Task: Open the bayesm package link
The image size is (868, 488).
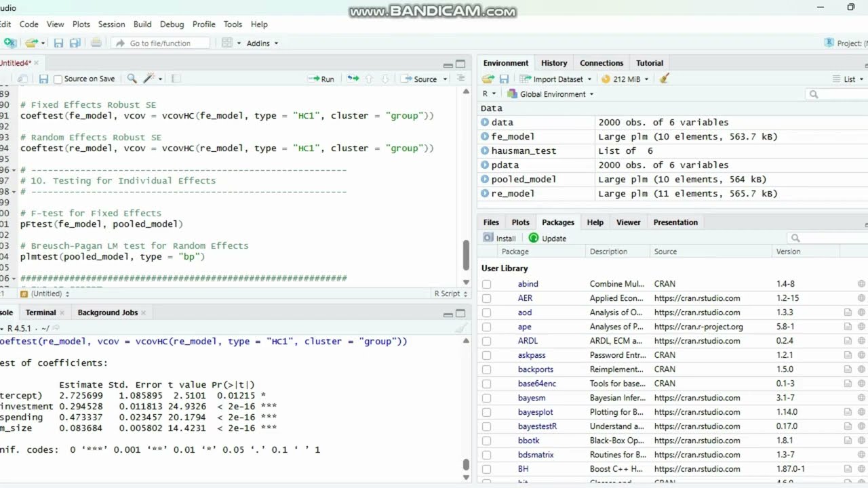Action: tap(532, 398)
